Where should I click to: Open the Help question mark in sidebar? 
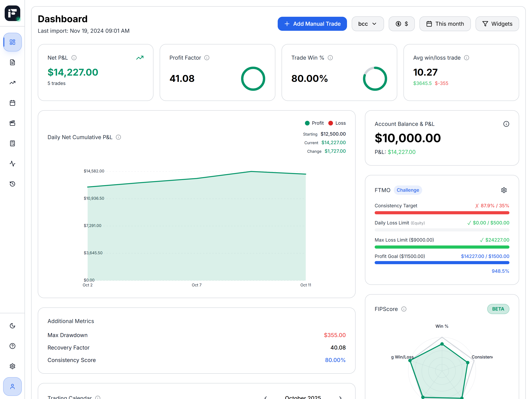click(x=12, y=346)
